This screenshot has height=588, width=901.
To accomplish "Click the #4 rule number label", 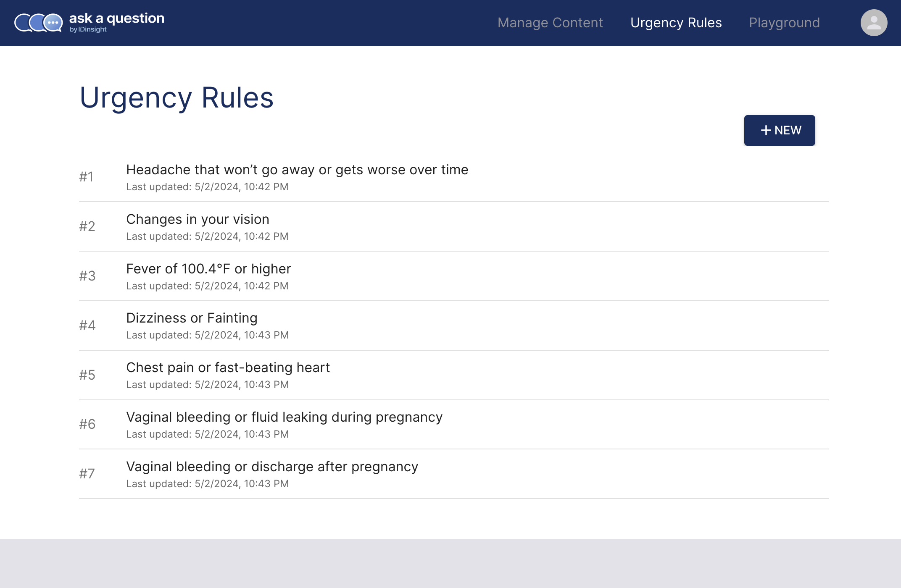I will click(87, 325).
